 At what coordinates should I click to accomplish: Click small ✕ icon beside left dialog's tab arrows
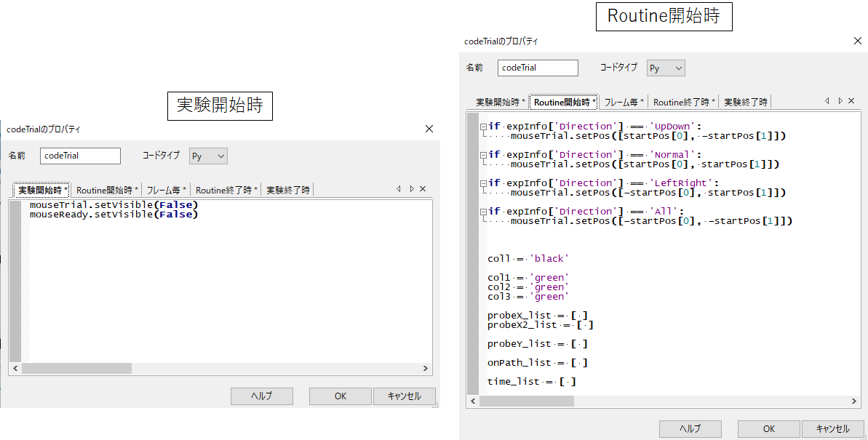click(x=422, y=188)
